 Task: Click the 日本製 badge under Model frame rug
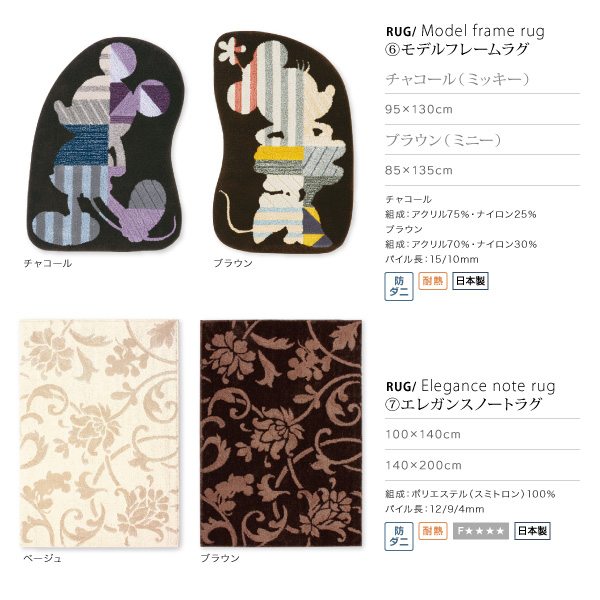(470, 281)
